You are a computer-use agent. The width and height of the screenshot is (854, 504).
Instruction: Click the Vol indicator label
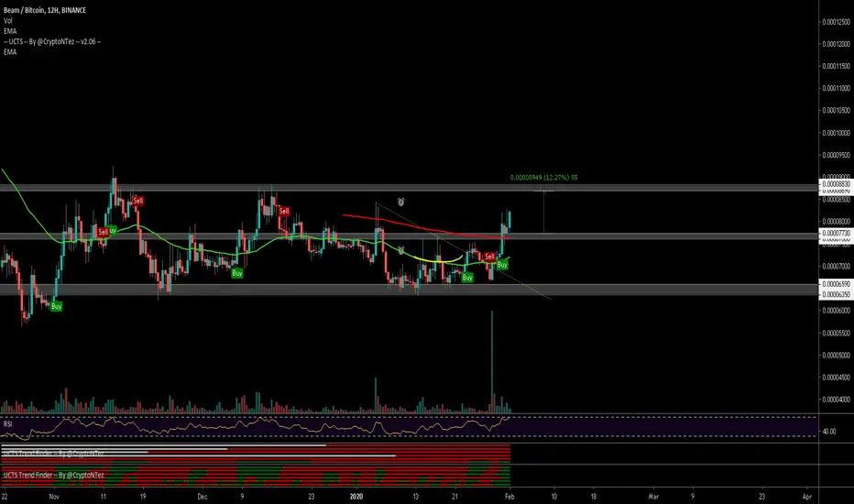(x=7, y=21)
